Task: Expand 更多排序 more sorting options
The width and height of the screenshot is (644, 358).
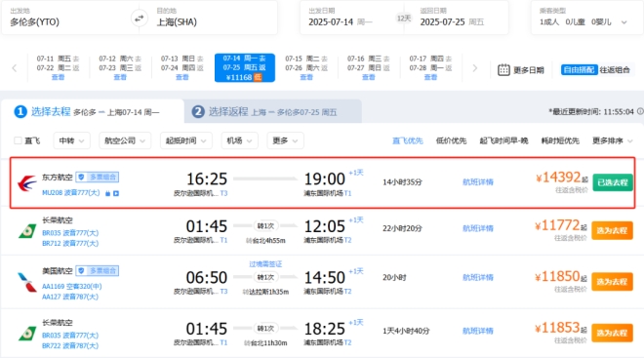Action: point(612,140)
